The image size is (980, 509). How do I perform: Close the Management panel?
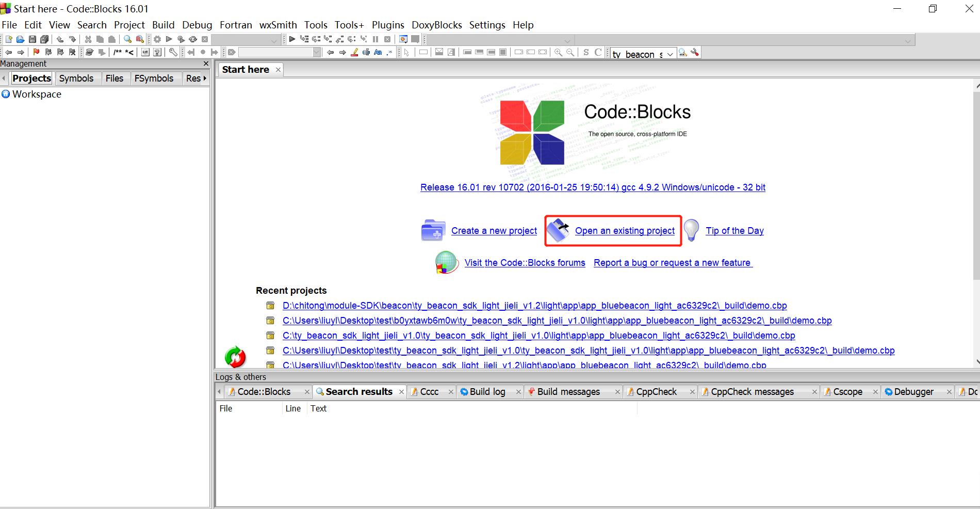tap(206, 63)
